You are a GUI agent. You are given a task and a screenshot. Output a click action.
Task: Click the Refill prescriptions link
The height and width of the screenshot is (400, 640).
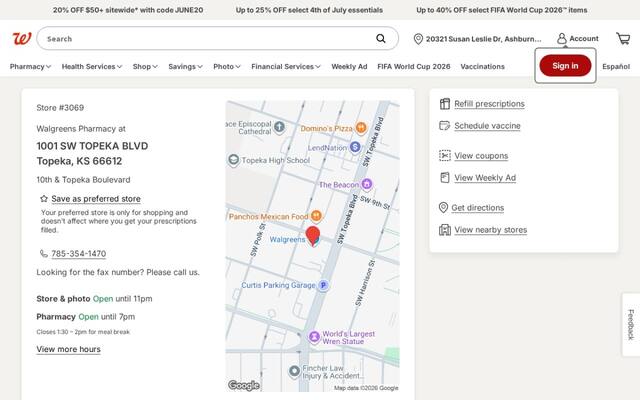pyautogui.click(x=489, y=104)
